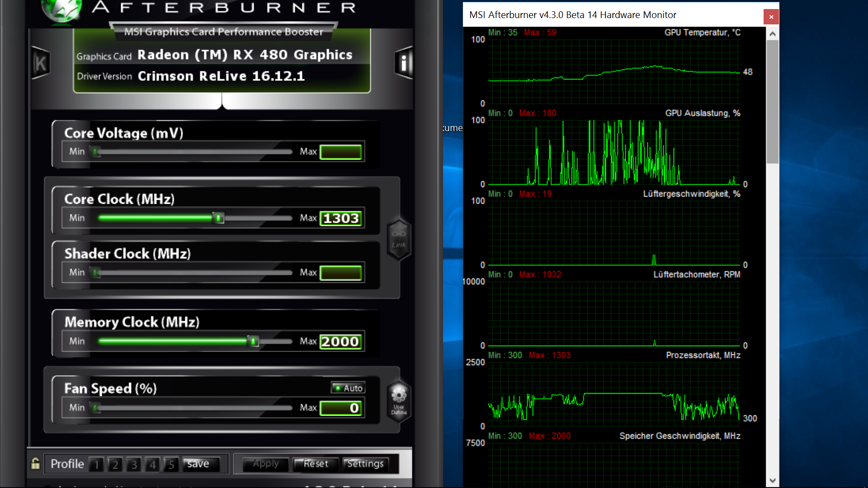Toggle the Link clocks icon
The width and height of the screenshot is (868, 488).
pyautogui.click(x=399, y=239)
